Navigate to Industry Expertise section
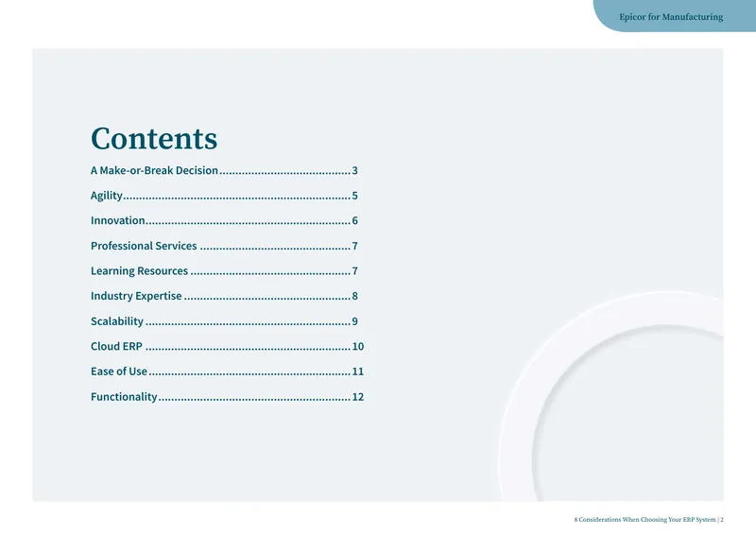 point(224,296)
